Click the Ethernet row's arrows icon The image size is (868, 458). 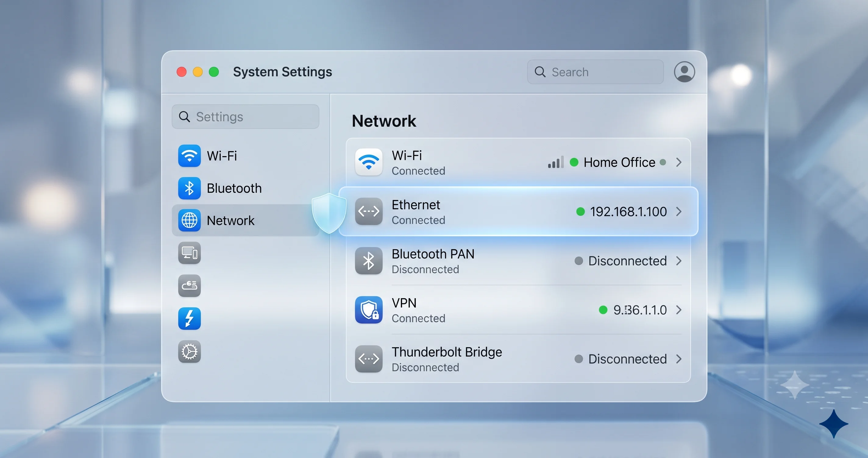369,211
